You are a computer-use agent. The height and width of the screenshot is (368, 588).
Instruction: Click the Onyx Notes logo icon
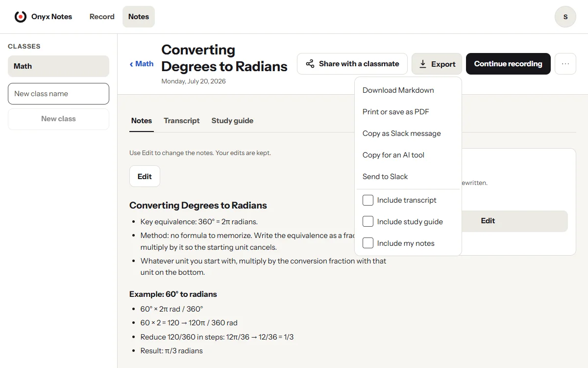(21, 17)
